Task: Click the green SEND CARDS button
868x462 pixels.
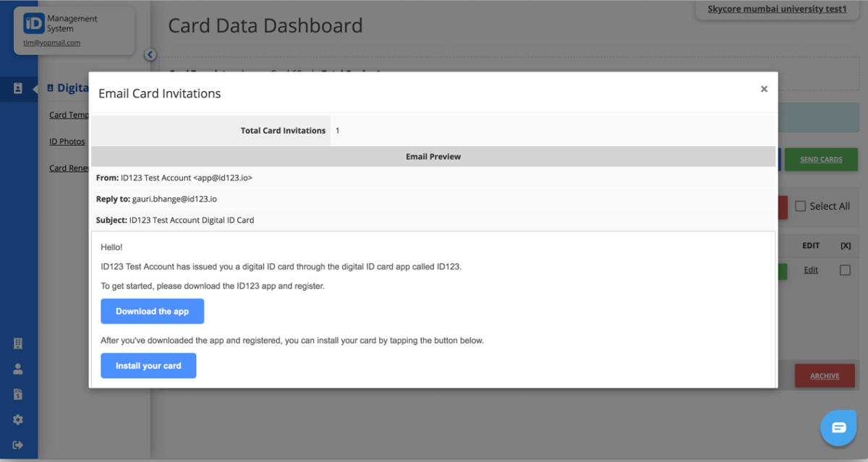Action: 820,159
